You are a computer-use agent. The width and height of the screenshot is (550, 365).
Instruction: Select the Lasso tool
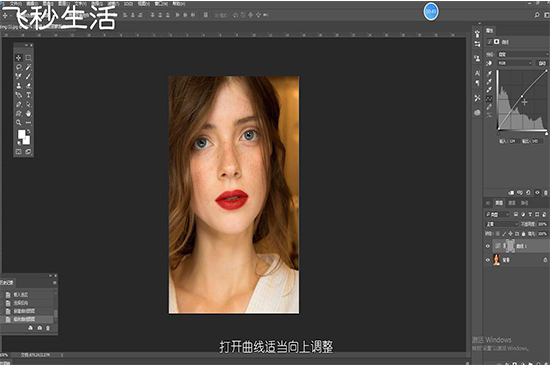point(19,67)
